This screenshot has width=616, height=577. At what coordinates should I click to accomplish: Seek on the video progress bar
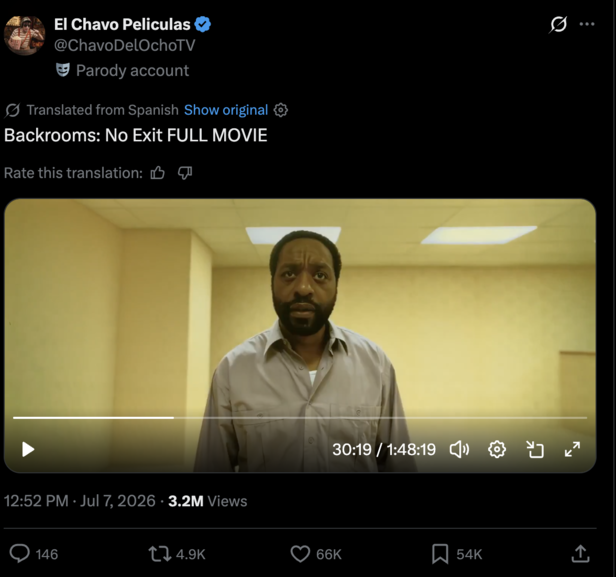coord(300,418)
